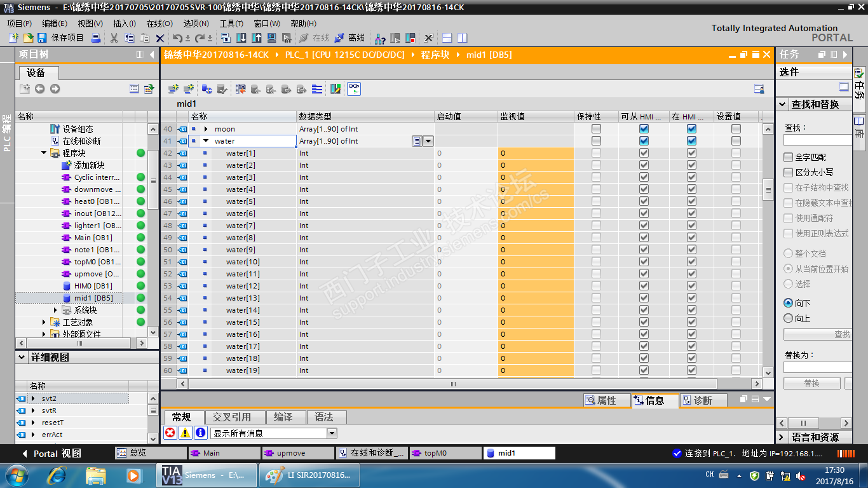Collapse the 查找和替换 section
868x488 pixels.
tap(782, 104)
